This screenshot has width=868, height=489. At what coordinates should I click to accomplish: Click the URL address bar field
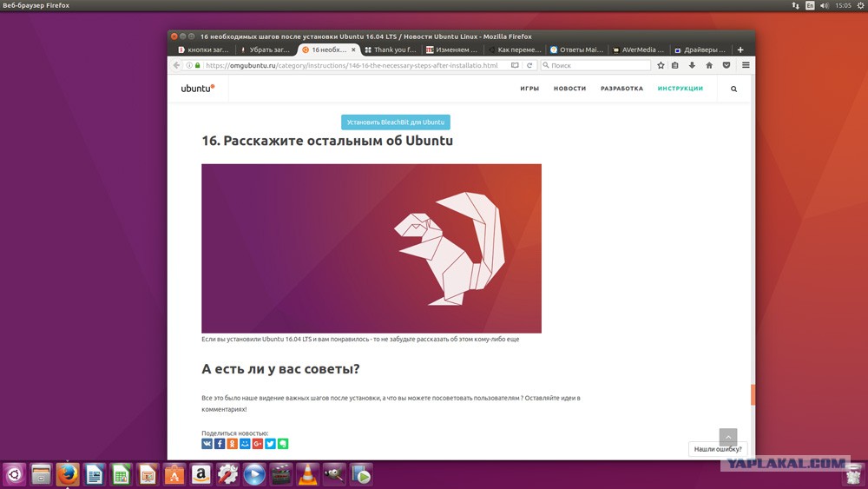pyautogui.click(x=354, y=65)
